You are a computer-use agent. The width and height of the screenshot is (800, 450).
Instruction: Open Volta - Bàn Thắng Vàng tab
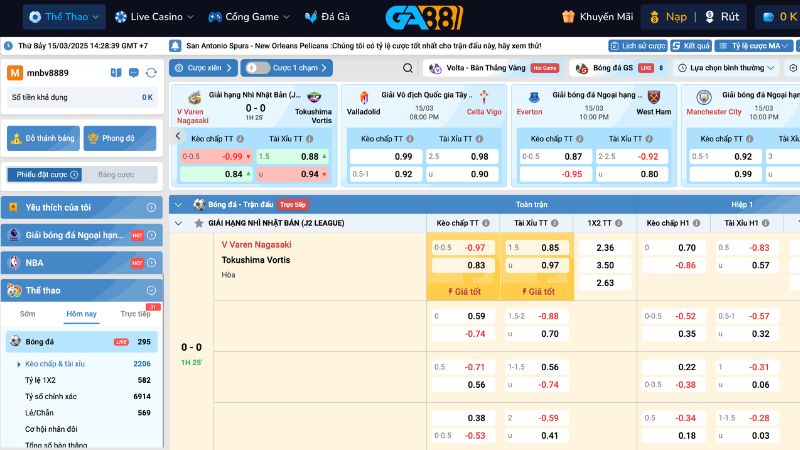pyautogui.click(x=493, y=68)
